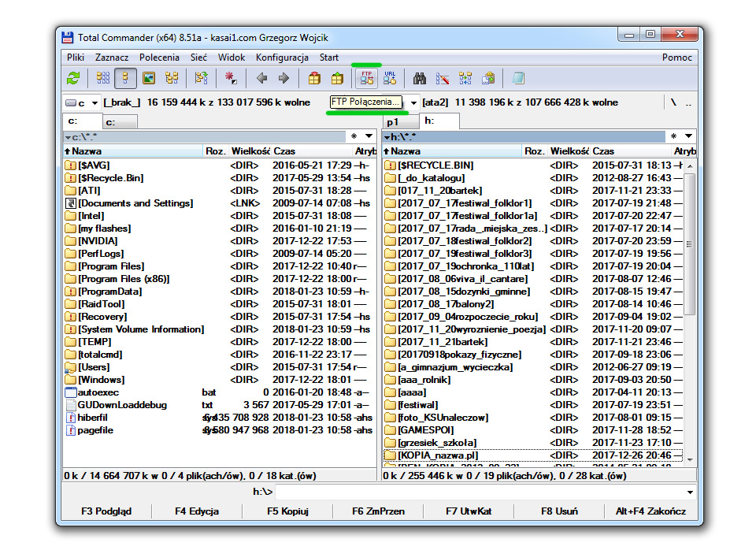Click the green Refresh panel icon
Screen dimensions: 756x550
(x=74, y=78)
